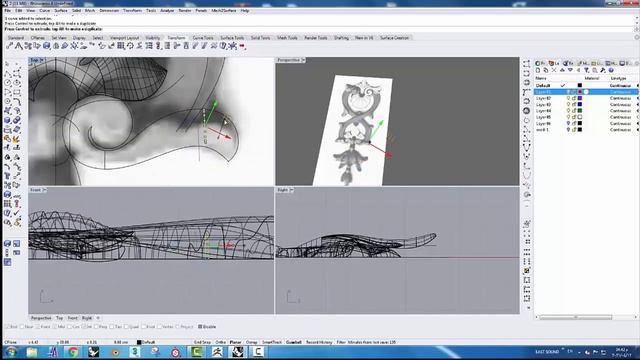Move layer up with the up triangle
640x360 pixels.
point(562,71)
